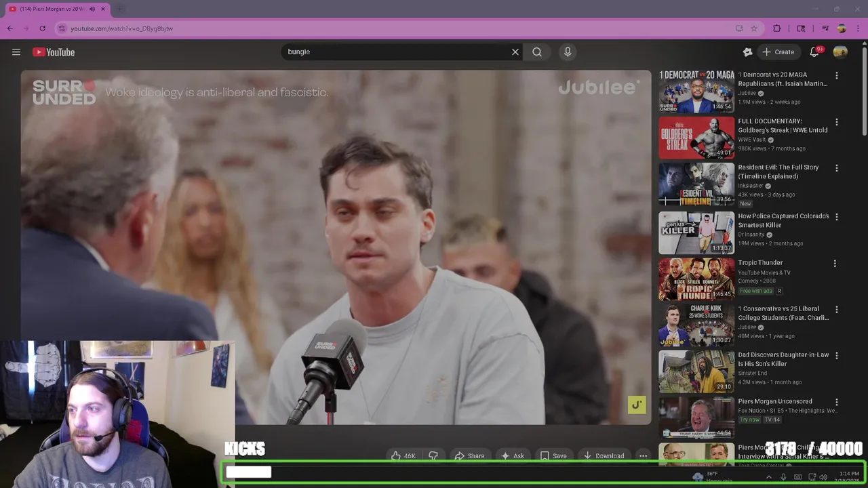This screenshot has height=488, width=868.
Task: Go to the YouTube home logo
Action: point(54,52)
